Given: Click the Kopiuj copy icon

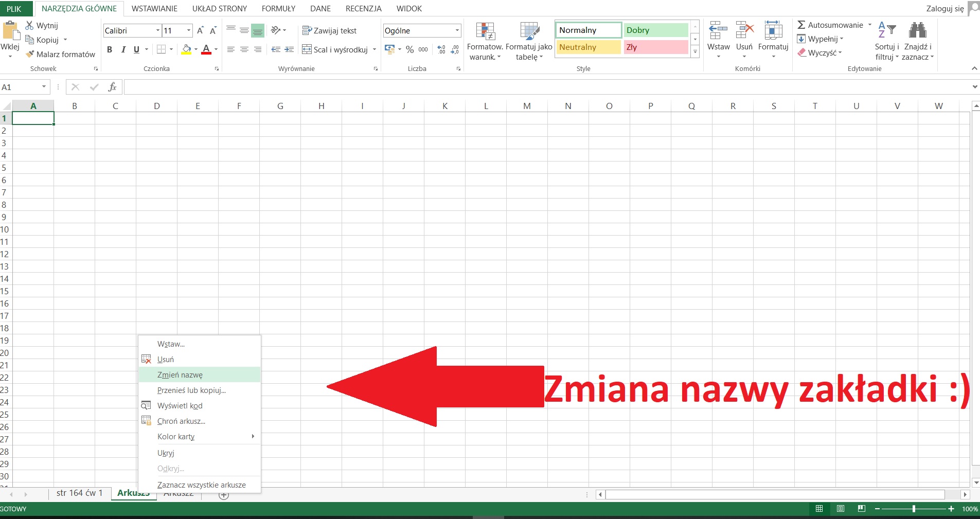Looking at the screenshot, I should [x=29, y=40].
